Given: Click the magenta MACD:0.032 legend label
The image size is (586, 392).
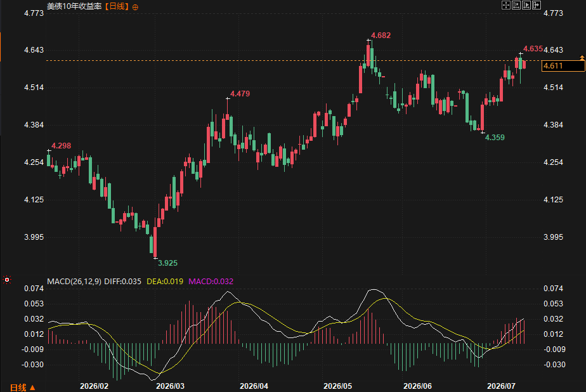Looking at the screenshot, I should click(x=211, y=282).
